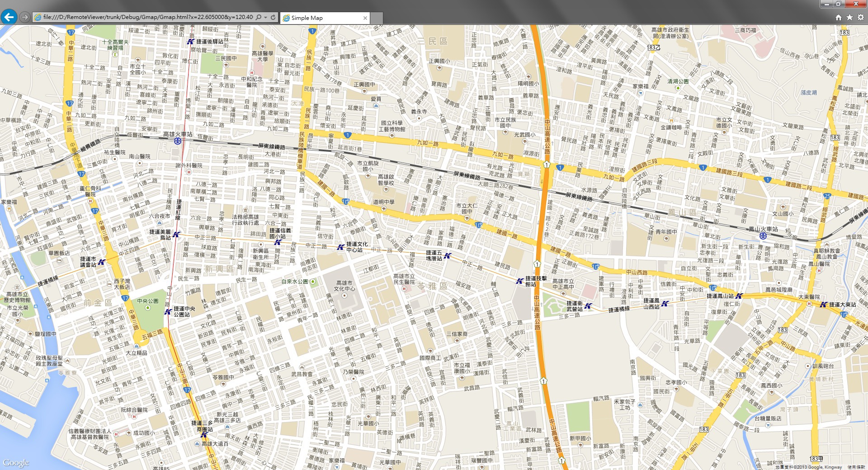Screen dimensions: 868x470
Task: Click the 三民區 district label
Action: tap(432, 41)
